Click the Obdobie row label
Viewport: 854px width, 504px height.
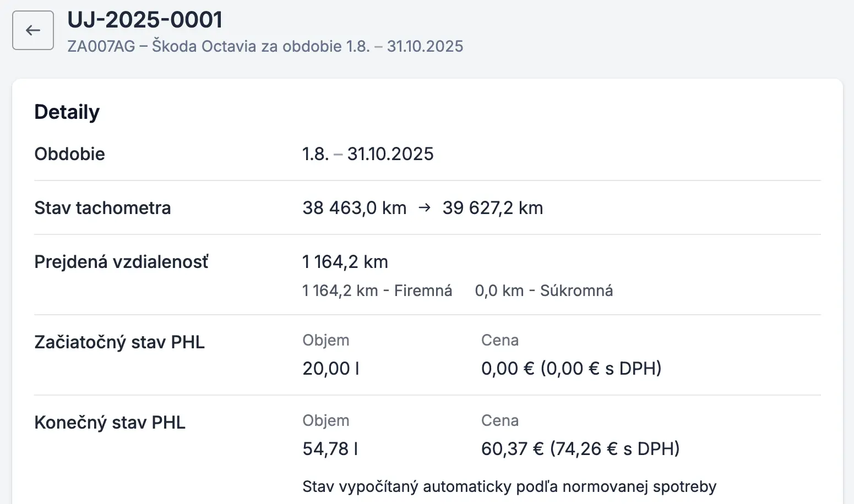[69, 154]
